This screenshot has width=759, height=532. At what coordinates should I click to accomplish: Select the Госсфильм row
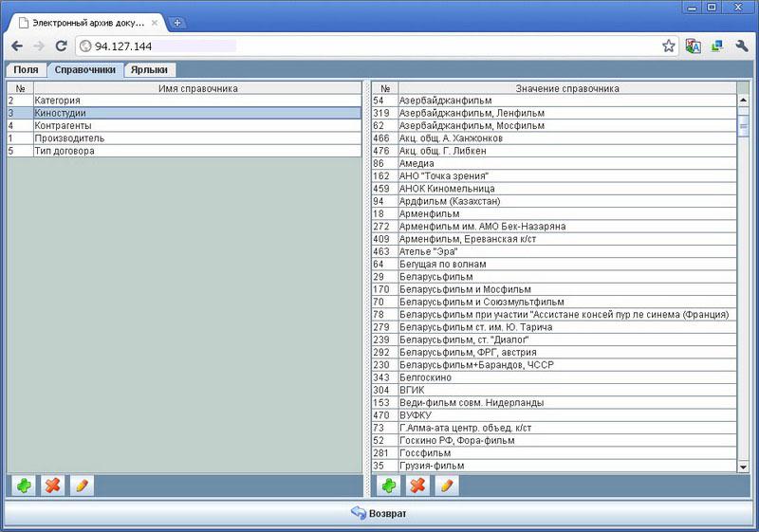(554, 452)
